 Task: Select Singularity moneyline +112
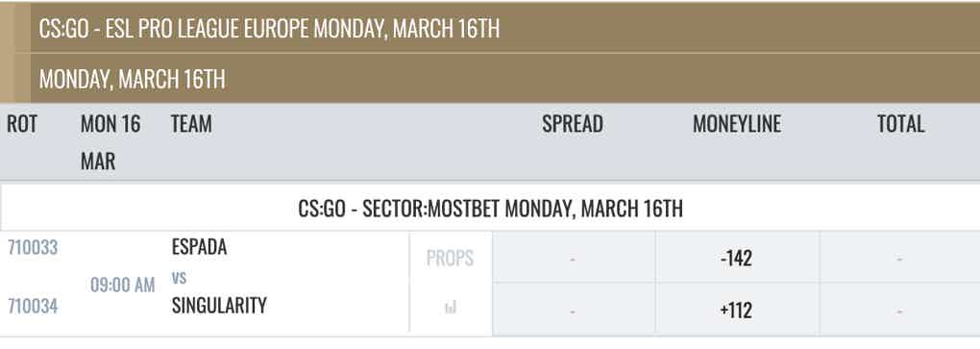pyautogui.click(x=737, y=310)
